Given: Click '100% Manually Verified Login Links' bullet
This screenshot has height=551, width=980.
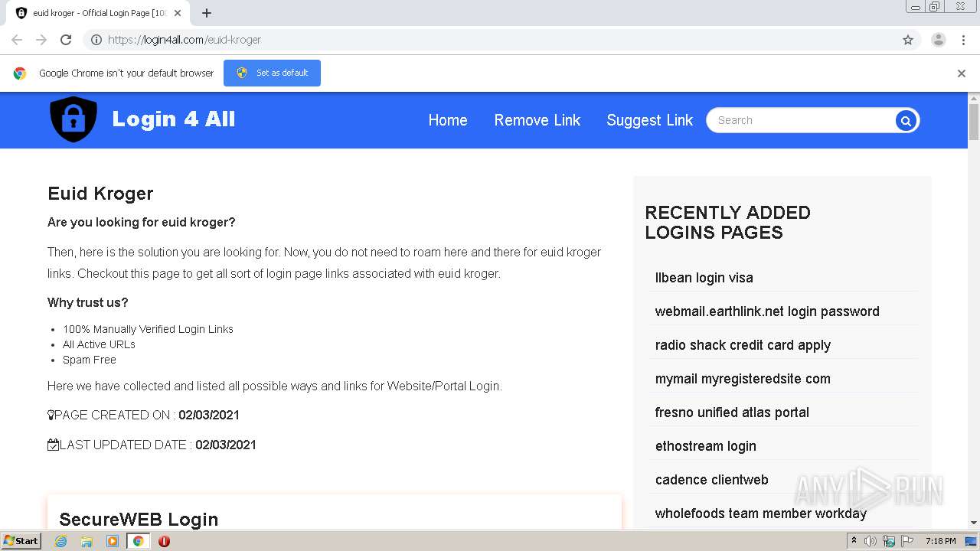Looking at the screenshot, I should tap(148, 329).
